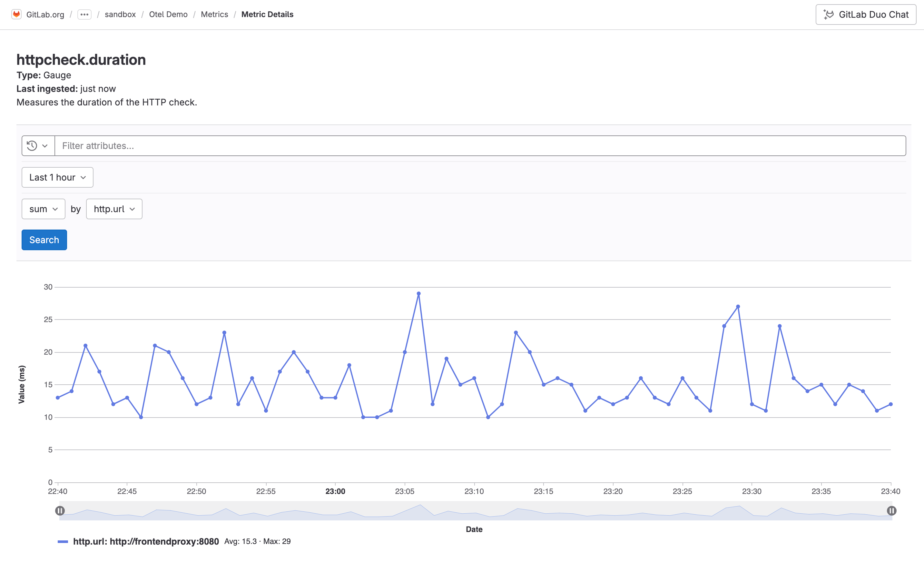924x562 pixels.
Task: Click the peak data point near 23:06
Action: point(419,294)
